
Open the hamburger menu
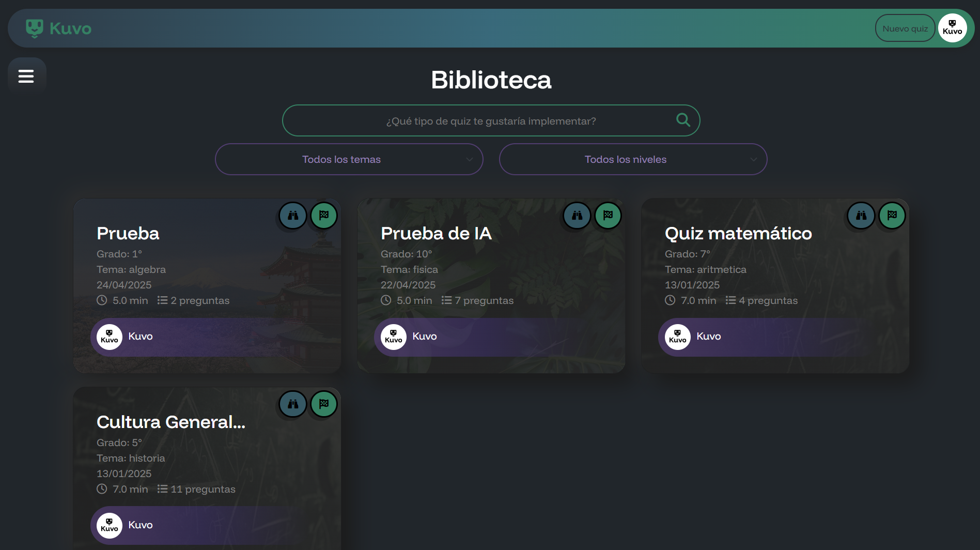26,75
